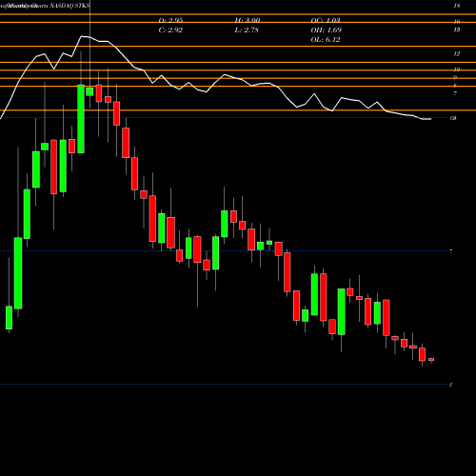Click the 16 price axis label
Image resolution: width=476 pixels, height=476 pixels.
pyautogui.click(x=457, y=22)
